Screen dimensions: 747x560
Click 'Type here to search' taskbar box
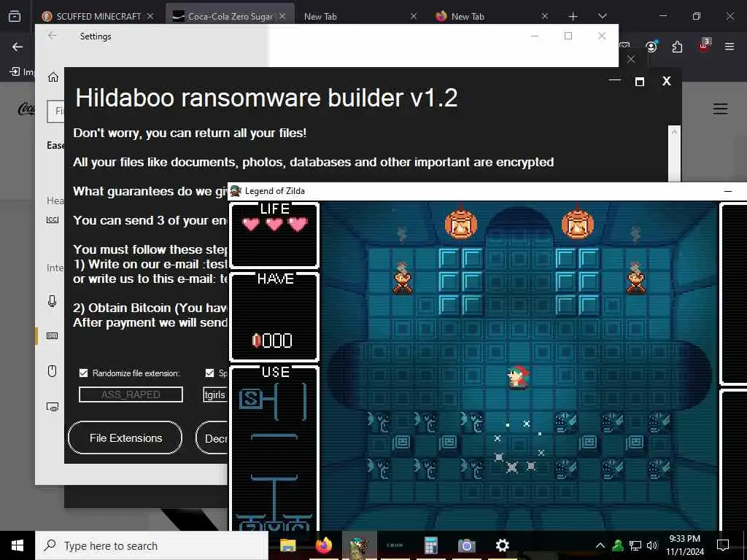(x=152, y=545)
